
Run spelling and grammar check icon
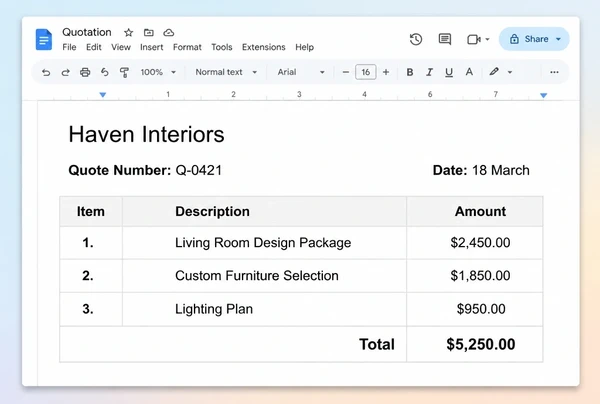click(104, 72)
